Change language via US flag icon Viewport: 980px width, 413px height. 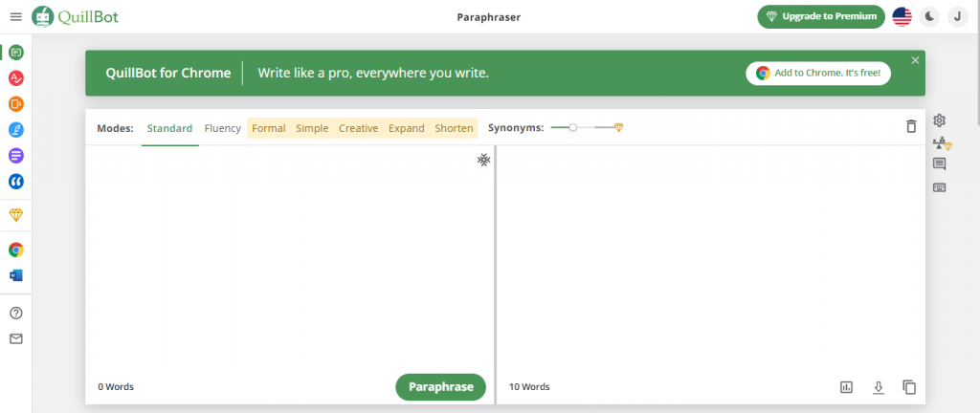[902, 17]
